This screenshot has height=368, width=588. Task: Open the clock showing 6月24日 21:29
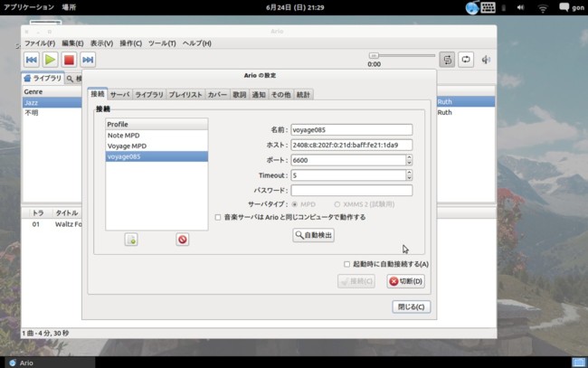[295, 7]
